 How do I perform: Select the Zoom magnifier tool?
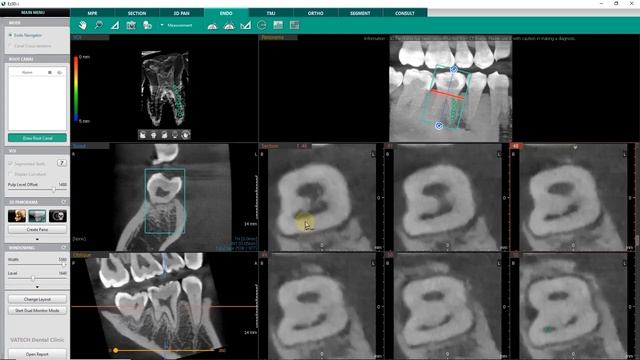pos(99,25)
